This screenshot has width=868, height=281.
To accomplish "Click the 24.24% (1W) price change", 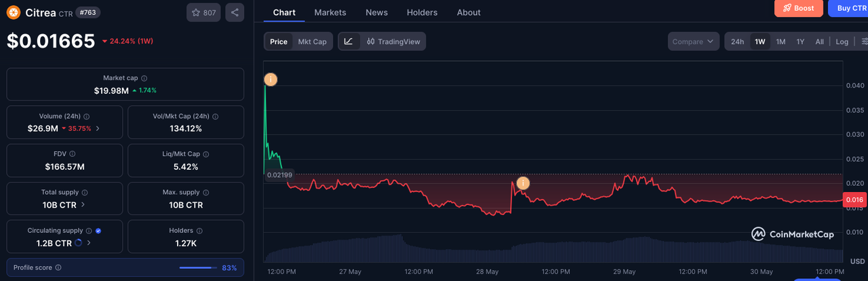I will coord(127,41).
